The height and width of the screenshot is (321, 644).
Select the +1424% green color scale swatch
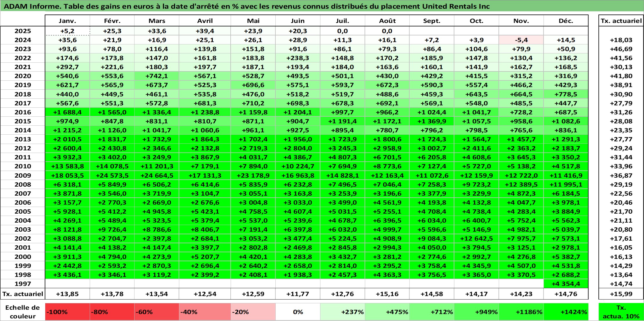point(566,312)
